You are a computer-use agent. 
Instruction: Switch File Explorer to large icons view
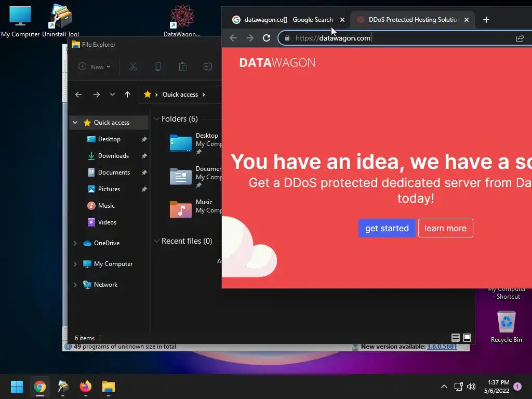coord(467,338)
